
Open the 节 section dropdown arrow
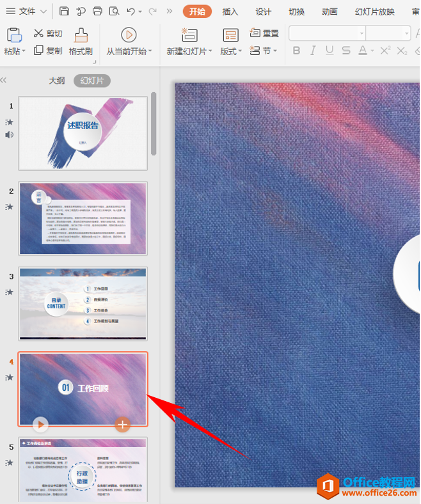pyautogui.click(x=275, y=51)
